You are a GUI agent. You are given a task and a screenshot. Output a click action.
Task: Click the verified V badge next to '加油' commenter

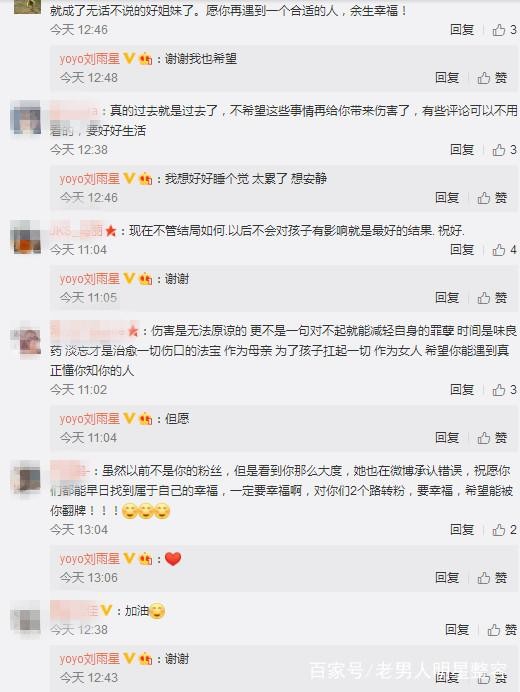(x=106, y=610)
